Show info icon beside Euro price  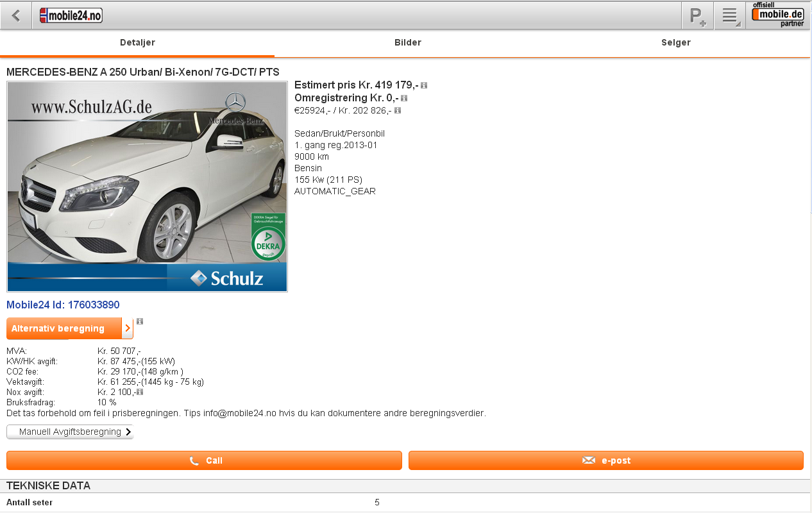(x=398, y=110)
